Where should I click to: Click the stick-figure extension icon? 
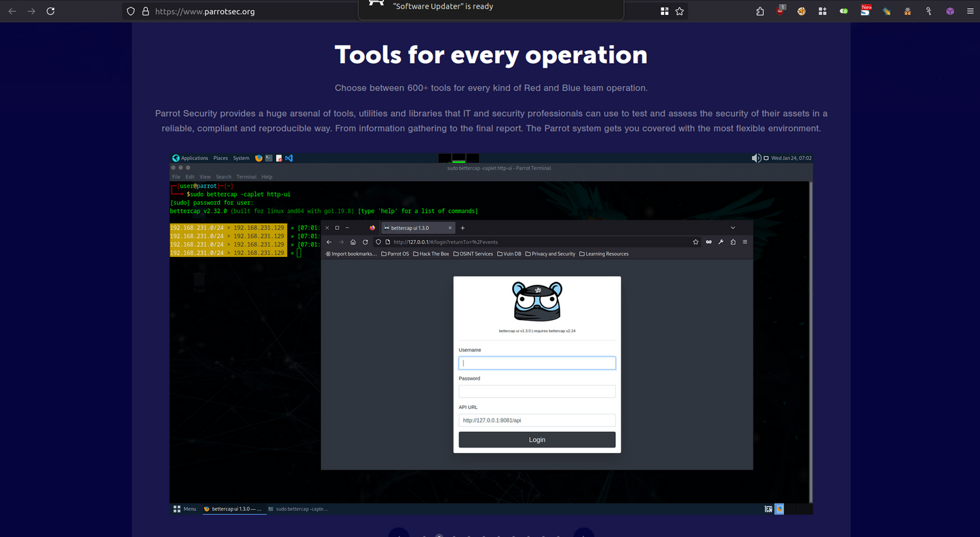coord(928,12)
